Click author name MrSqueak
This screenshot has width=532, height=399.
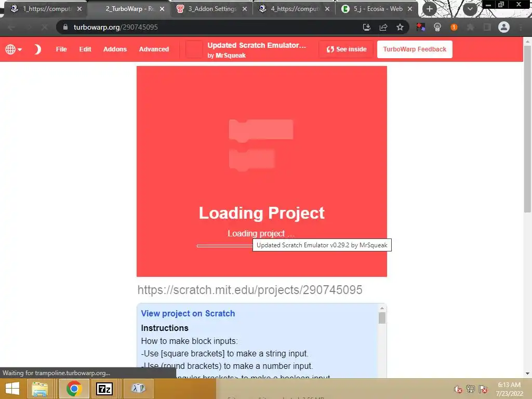[x=230, y=55]
